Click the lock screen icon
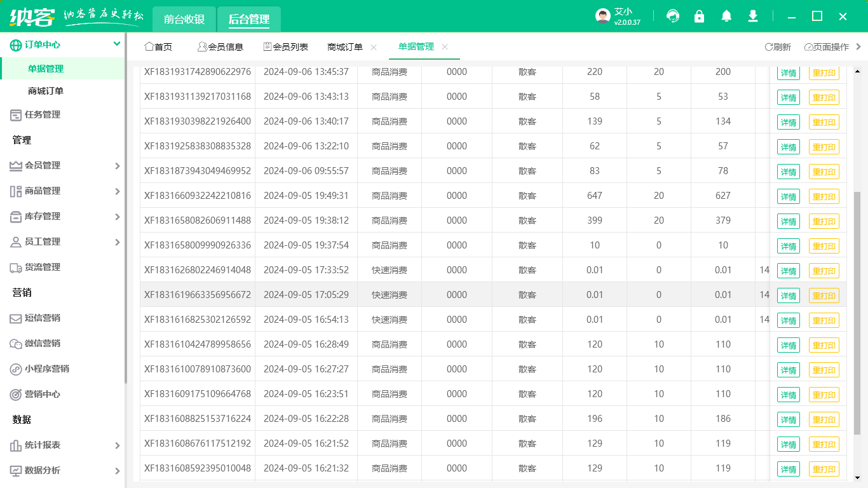Viewport: 868px width, 488px height. (700, 17)
